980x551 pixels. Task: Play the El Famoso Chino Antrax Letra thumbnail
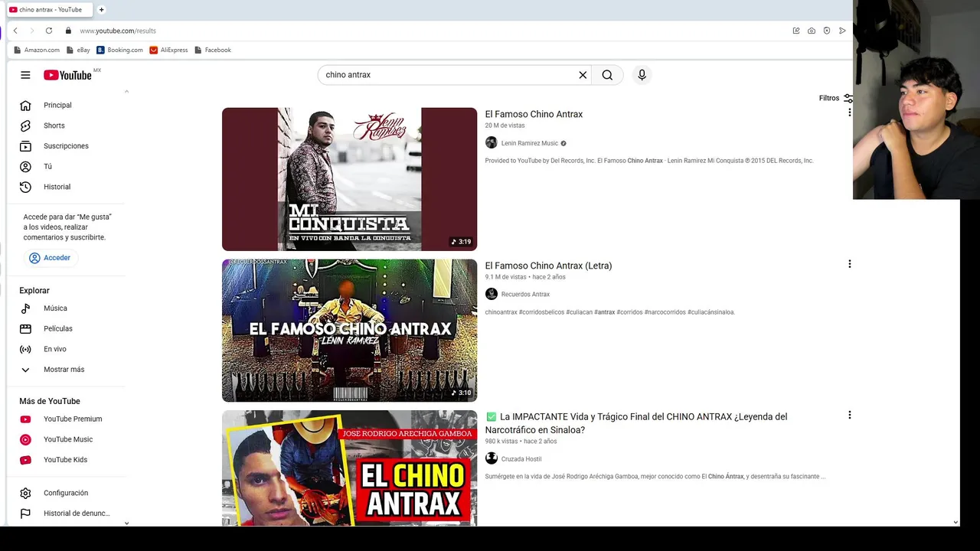pyautogui.click(x=349, y=331)
